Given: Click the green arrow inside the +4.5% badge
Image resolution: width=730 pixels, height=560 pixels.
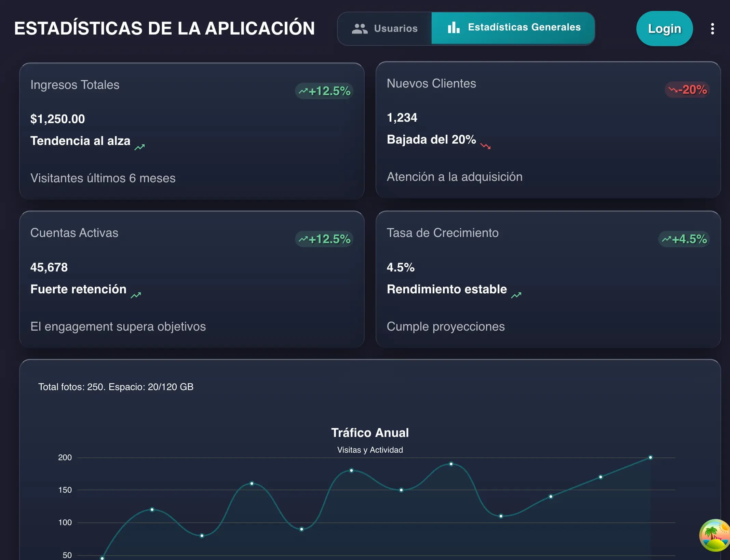Looking at the screenshot, I should [667, 239].
